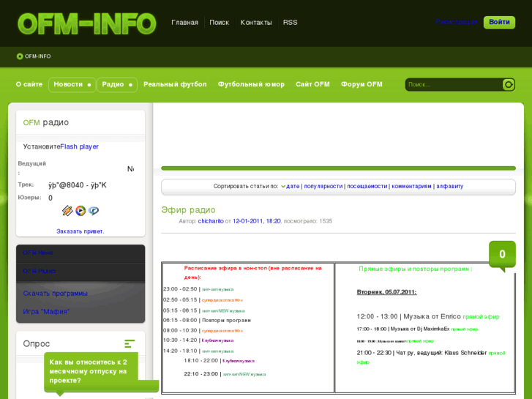
Task: Open stream in Windows Media Player icon
Action: (80, 211)
